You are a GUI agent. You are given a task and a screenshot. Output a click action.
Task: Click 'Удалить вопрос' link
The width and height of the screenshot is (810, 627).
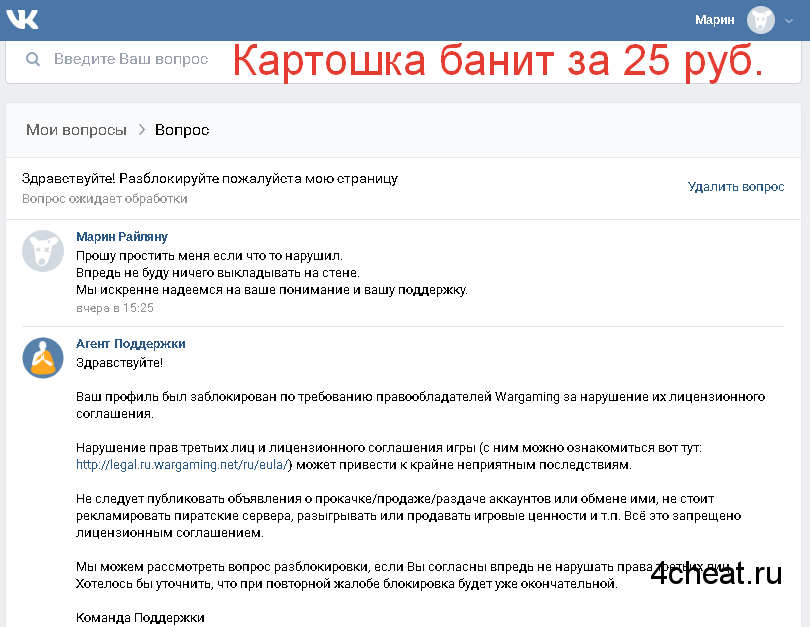(736, 186)
